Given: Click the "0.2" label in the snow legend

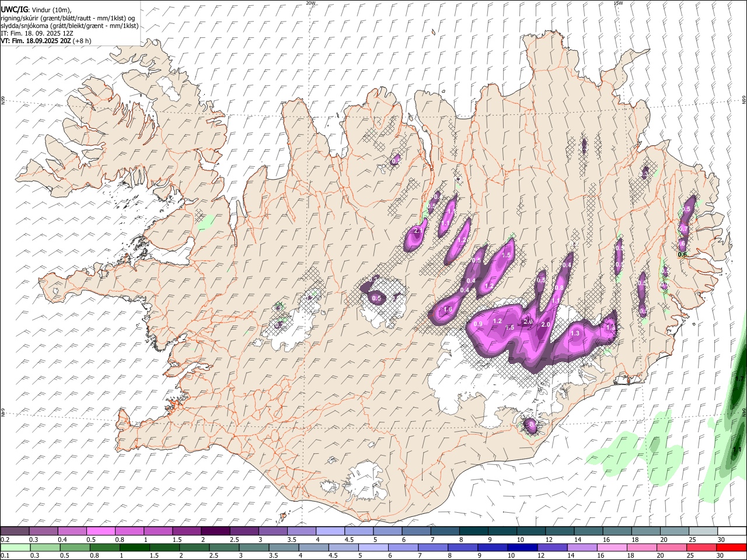Looking at the screenshot, I should (x=5, y=539).
